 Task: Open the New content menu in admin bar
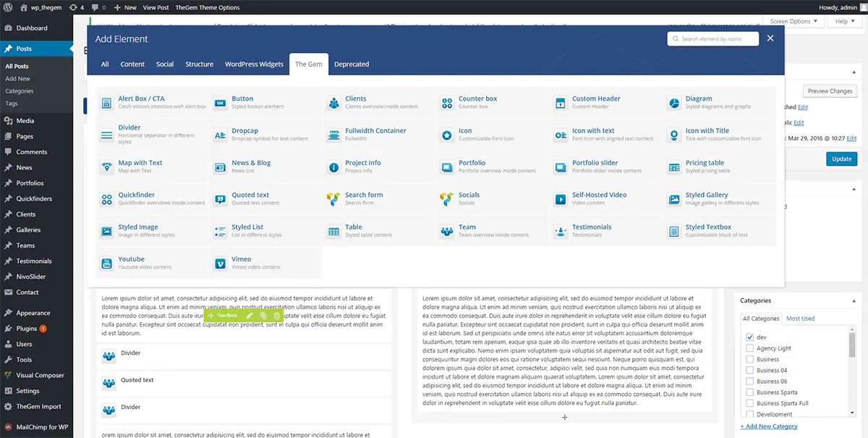[125, 7]
